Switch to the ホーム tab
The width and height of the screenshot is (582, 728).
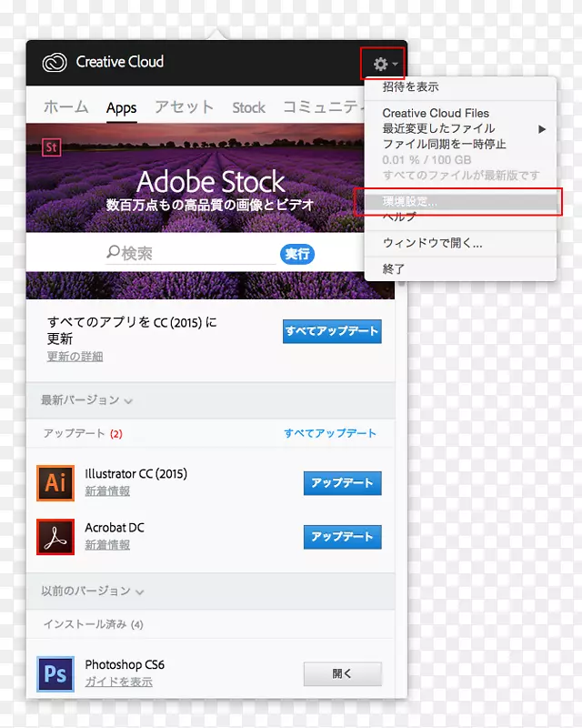pos(65,107)
